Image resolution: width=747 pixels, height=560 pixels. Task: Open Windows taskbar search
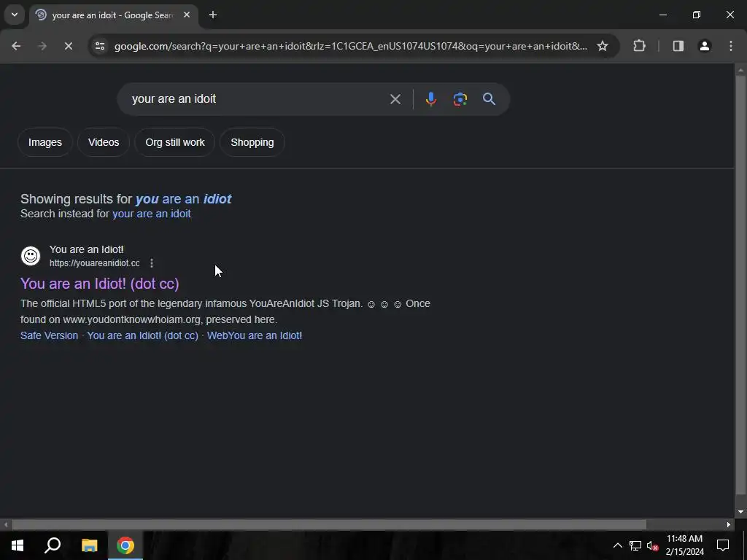[x=53, y=545]
